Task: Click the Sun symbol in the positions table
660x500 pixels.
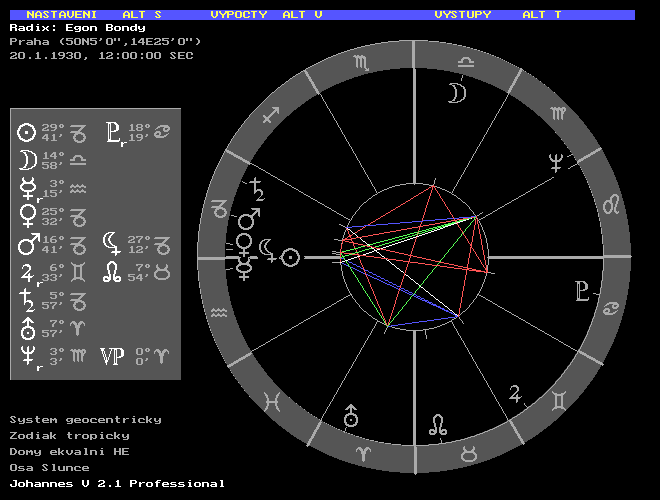Action: coord(27,132)
